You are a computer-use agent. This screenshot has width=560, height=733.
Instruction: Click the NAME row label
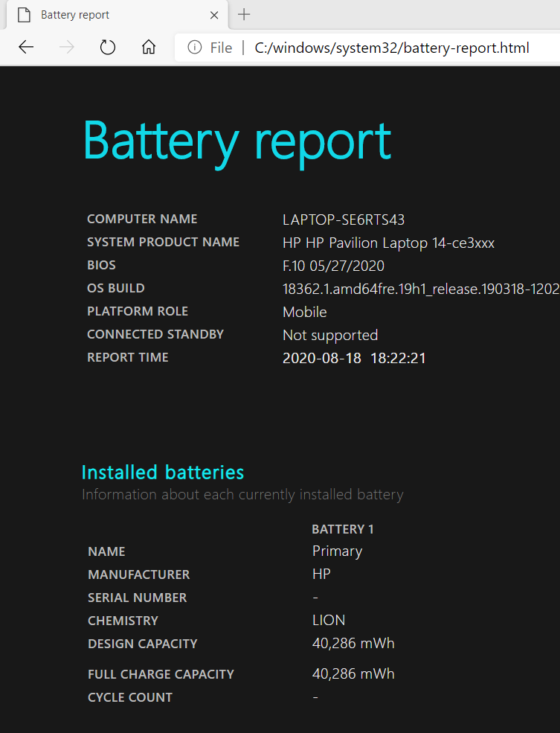pyautogui.click(x=106, y=551)
